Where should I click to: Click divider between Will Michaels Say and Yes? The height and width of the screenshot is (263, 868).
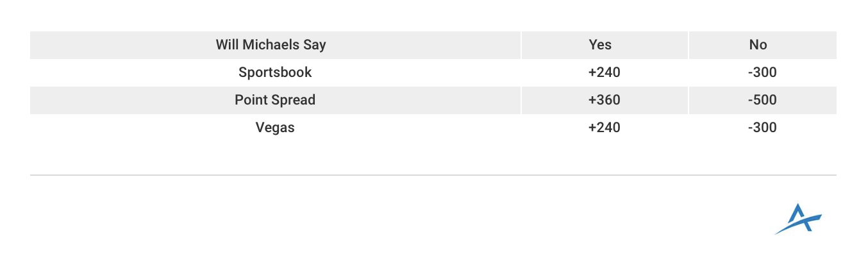pos(521,45)
